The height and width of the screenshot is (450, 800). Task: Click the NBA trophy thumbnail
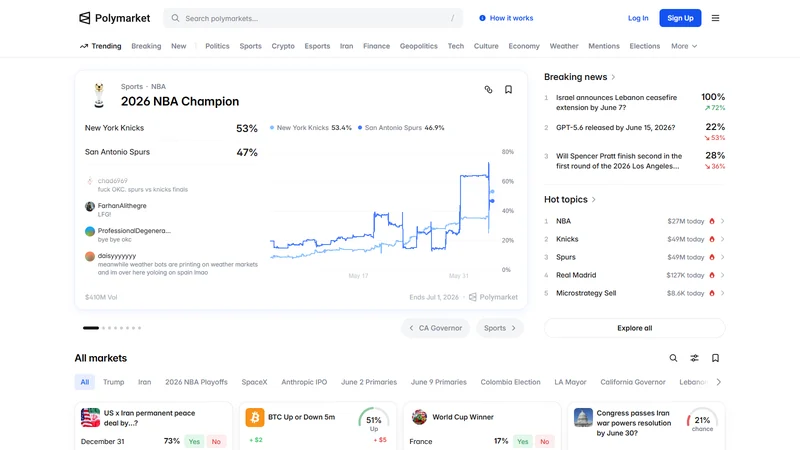(x=99, y=95)
